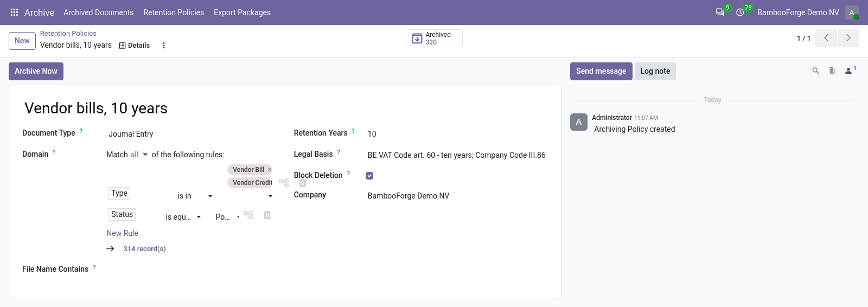Screen dimensions: 868x307
Task: Show the Legal Basis help tooltip
Action: coord(339,152)
